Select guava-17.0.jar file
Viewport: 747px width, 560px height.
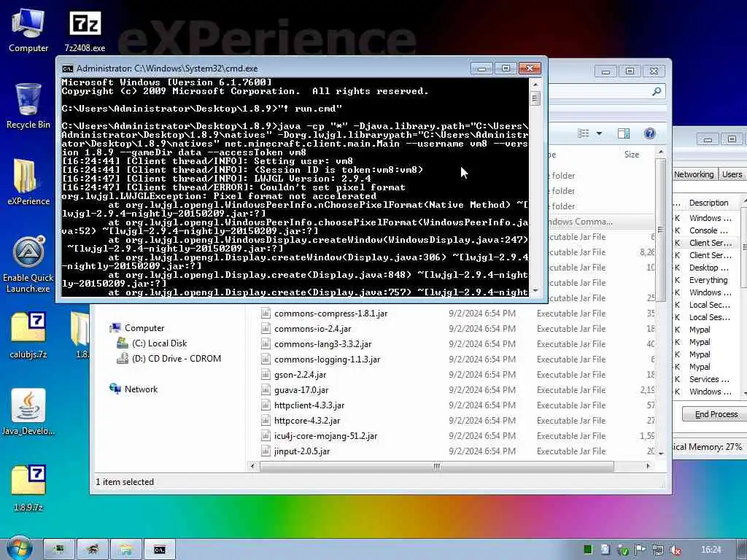pyautogui.click(x=301, y=389)
